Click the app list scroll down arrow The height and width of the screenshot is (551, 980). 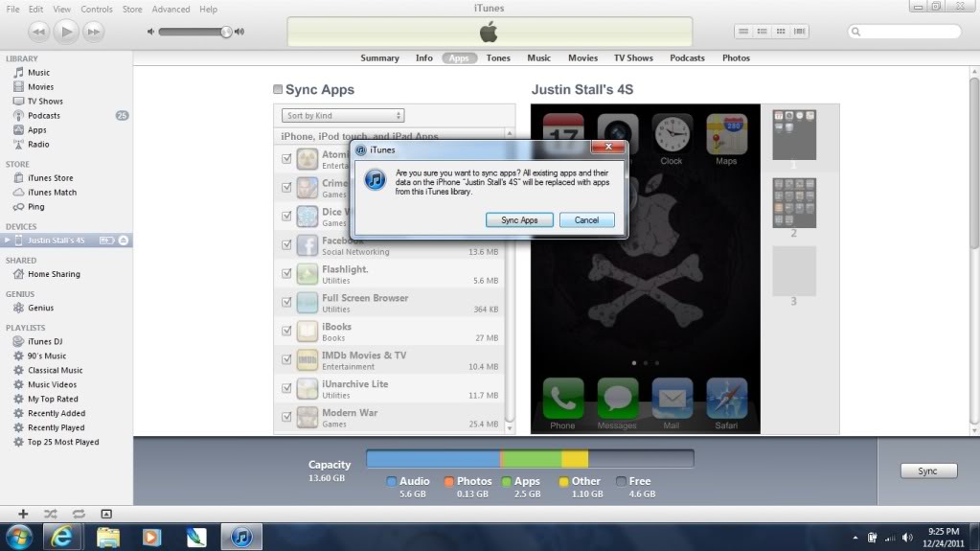pos(510,428)
